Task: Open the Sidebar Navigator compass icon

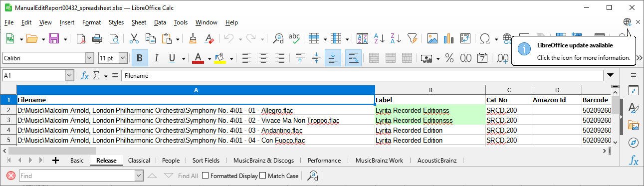Action: coord(634,143)
